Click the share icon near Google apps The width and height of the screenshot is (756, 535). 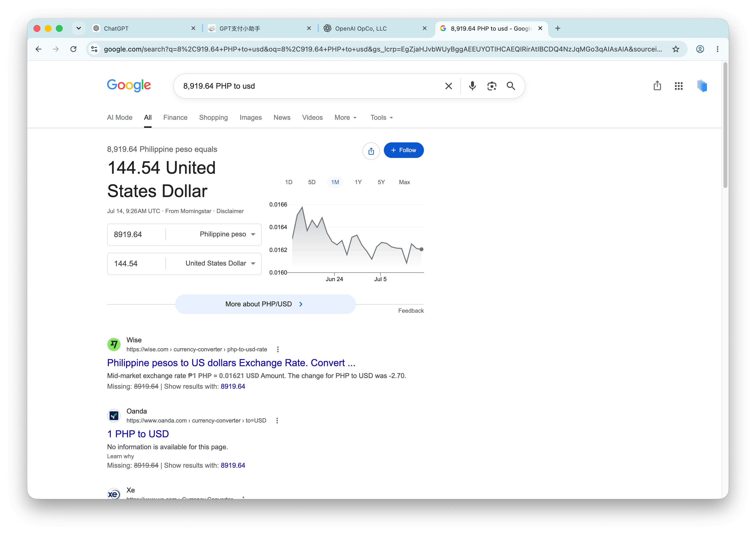(657, 86)
